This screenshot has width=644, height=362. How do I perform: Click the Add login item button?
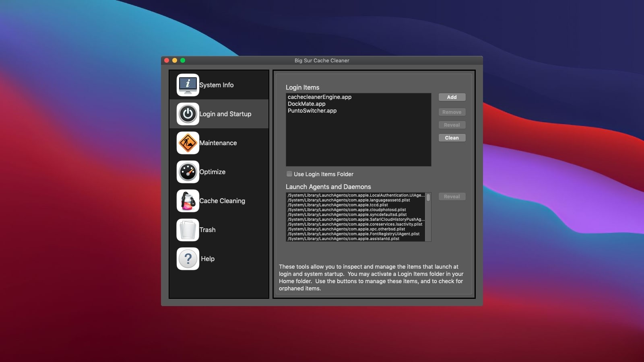452,97
